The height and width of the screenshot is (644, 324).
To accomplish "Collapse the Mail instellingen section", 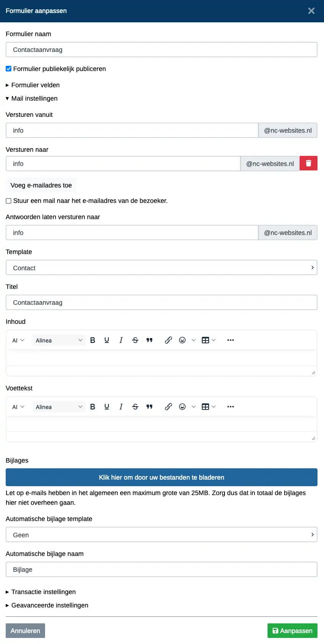I will (32, 99).
